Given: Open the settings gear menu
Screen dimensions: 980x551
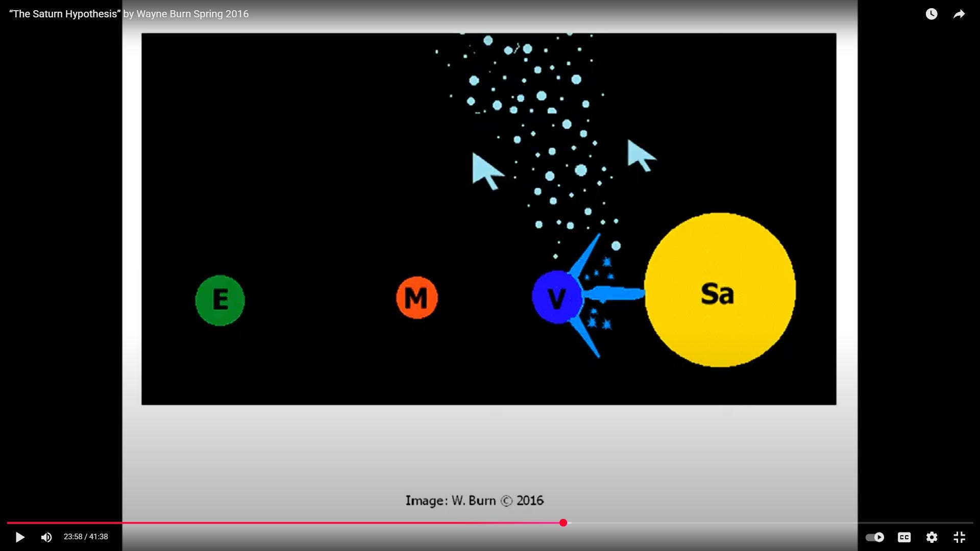Looking at the screenshot, I should coord(932,537).
